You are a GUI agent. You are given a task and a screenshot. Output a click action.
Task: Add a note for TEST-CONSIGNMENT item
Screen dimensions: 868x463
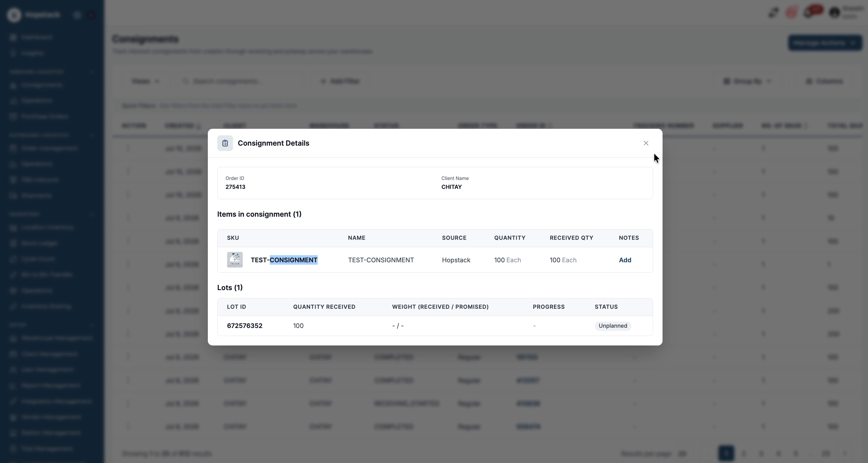(625, 260)
